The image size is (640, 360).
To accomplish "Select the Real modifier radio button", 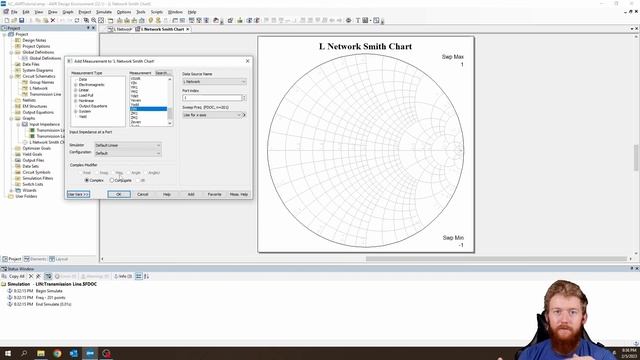I will pos(80,173).
